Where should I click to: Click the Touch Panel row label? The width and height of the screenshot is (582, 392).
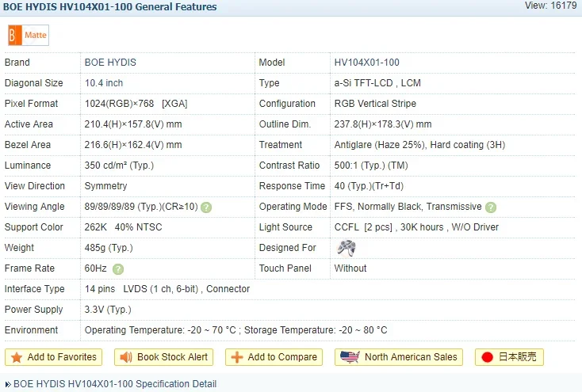click(285, 268)
